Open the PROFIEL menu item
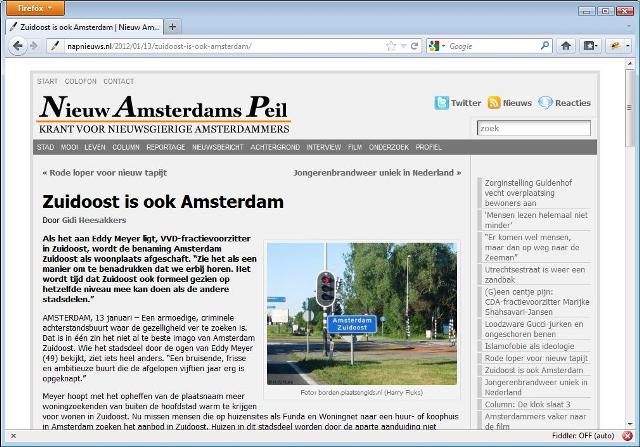Image resolution: width=640 pixels, height=447 pixels. 429,147
